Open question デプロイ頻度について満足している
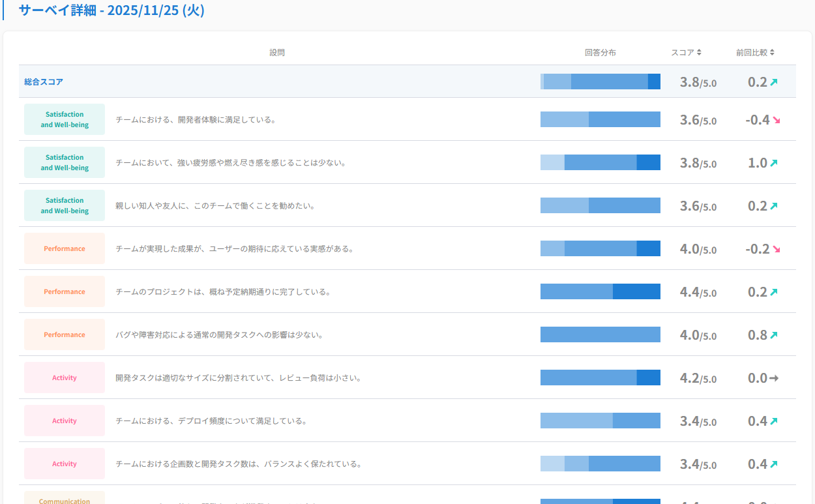The width and height of the screenshot is (815, 504). [x=211, y=421]
